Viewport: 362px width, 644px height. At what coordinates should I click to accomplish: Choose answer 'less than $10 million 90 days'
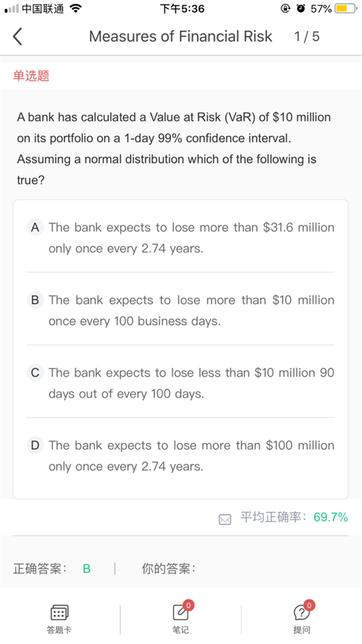(x=191, y=383)
